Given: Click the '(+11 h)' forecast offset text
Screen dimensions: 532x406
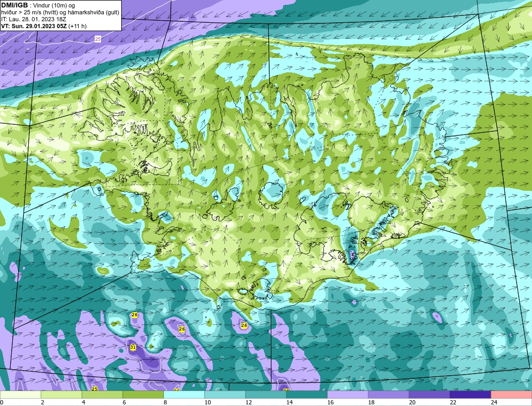Looking at the screenshot, I should (x=77, y=26).
